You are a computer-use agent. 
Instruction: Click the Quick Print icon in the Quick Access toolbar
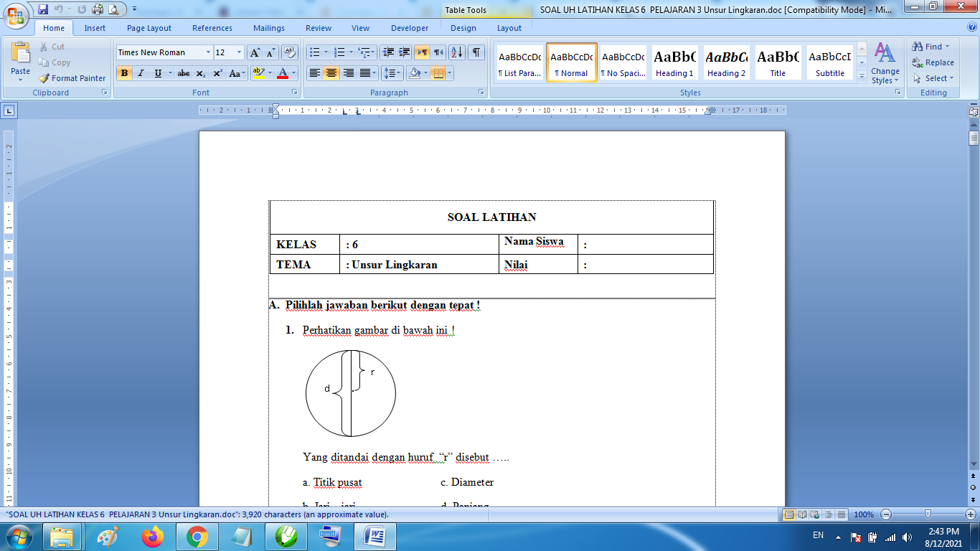pos(97,9)
